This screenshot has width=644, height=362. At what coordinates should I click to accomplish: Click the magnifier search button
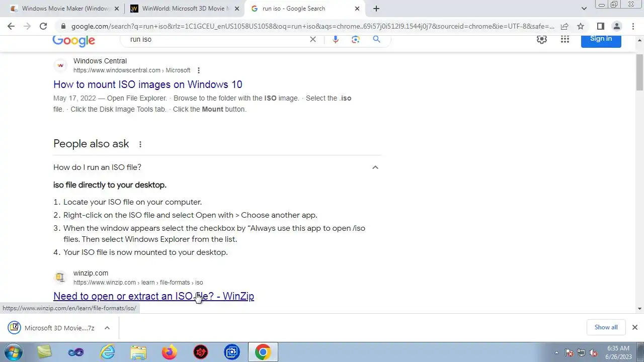(376, 39)
